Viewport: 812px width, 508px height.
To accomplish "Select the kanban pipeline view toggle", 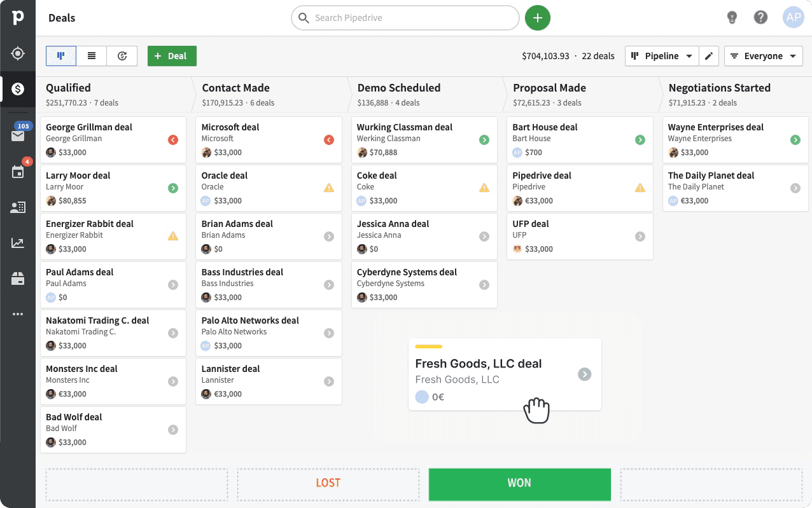I will point(60,55).
